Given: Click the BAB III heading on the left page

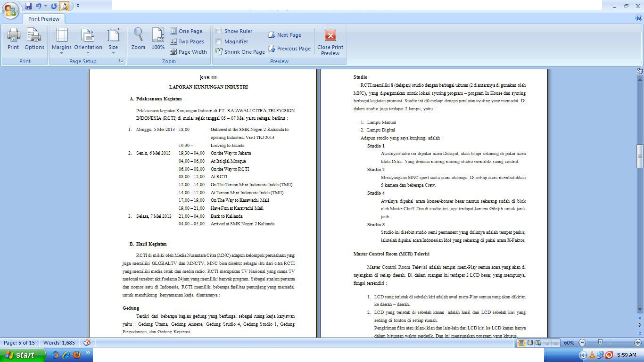Looking at the screenshot, I should (x=208, y=77).
